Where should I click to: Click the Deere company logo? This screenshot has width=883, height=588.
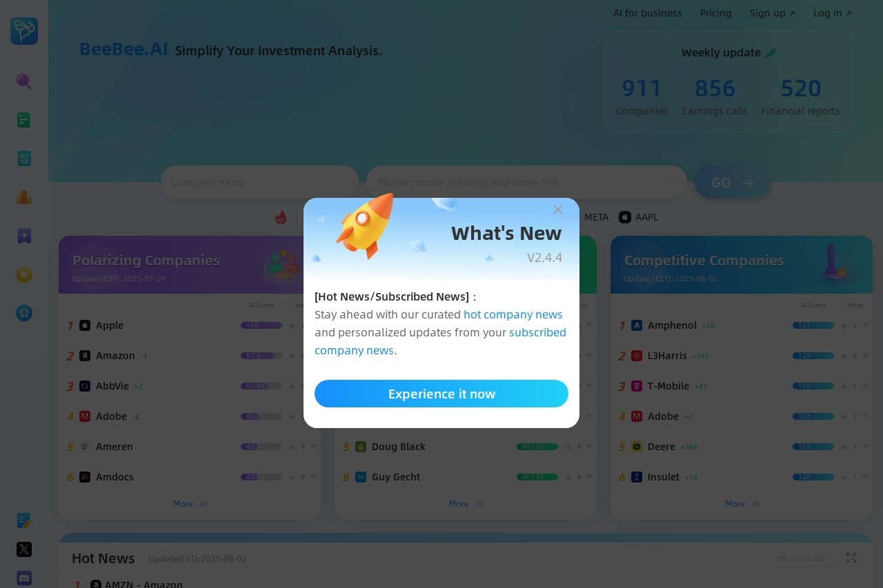pyautogui.click(x=637, y=447)
